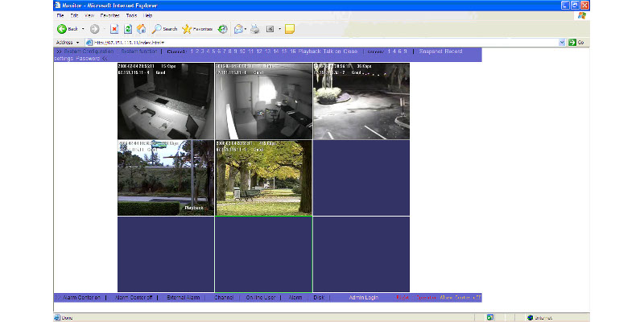Click the Mail envelope icon
Screen dimensions: 644x322
tap(238, 29)
